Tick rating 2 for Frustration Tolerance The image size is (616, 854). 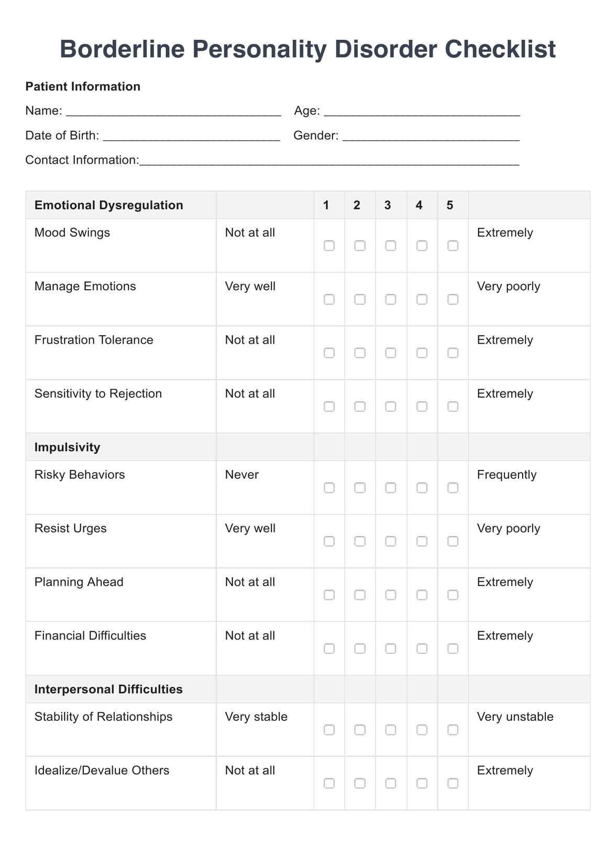[360, 353]
